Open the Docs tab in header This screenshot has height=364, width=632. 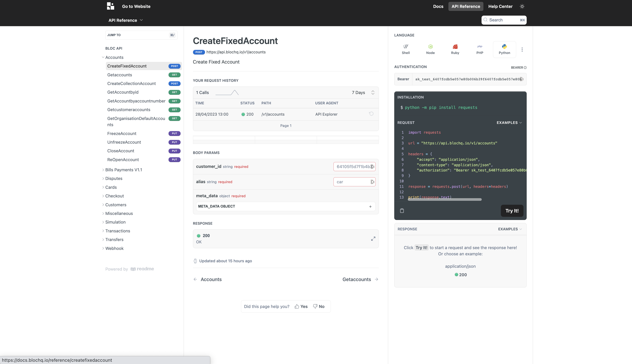(438, 7)
